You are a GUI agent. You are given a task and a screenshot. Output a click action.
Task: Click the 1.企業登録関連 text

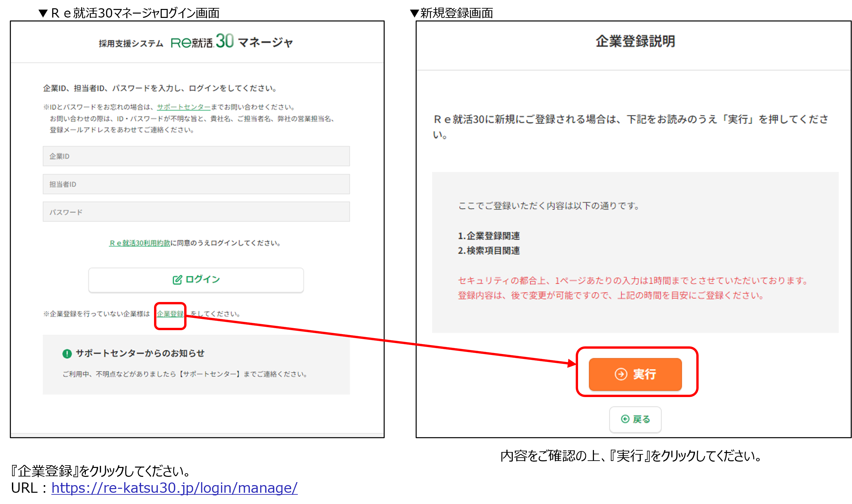(x=489, y=236)
